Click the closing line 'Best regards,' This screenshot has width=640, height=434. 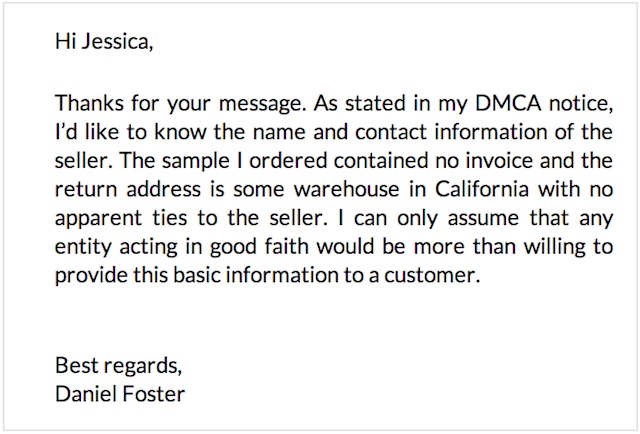118,366
